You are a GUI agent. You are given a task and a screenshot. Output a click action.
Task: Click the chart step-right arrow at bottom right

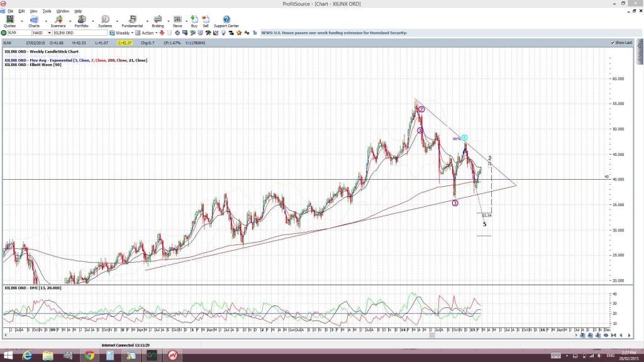pyautogui.click(x=629, y=336)
